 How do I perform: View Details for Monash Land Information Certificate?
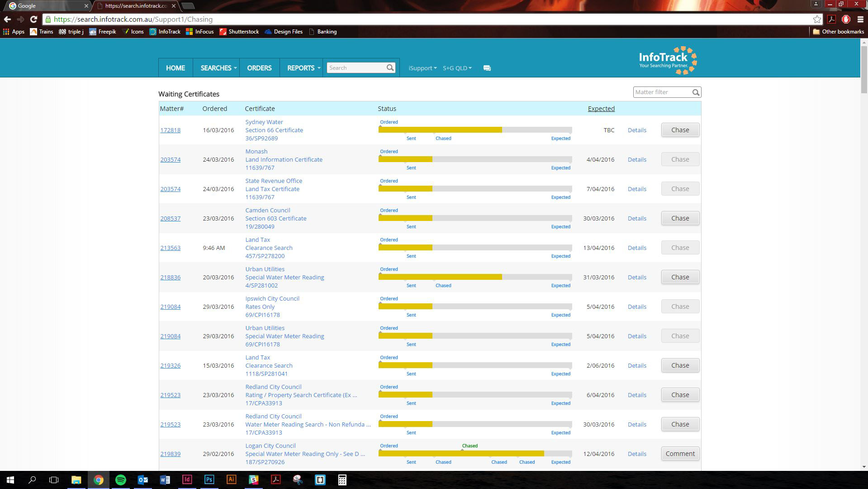coord(637,160)
